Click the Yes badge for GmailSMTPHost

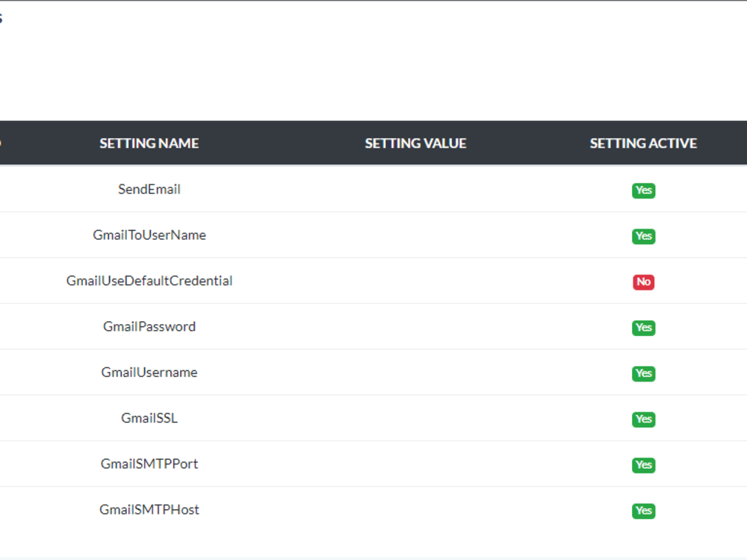644,511
